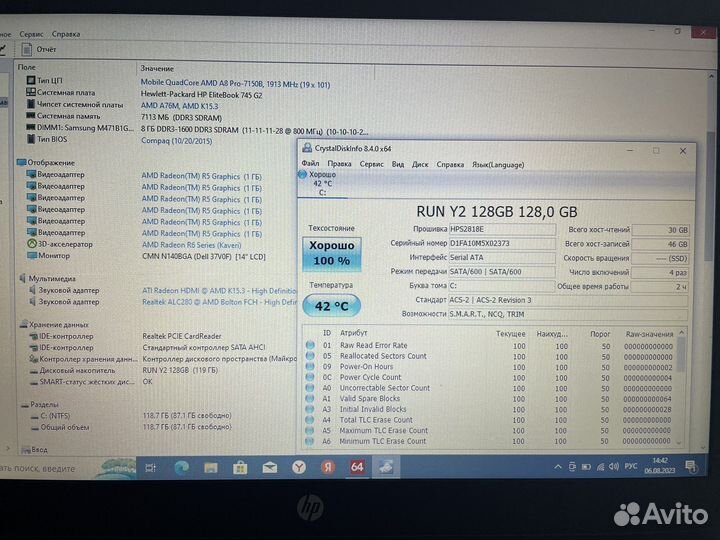Image resolution: width=720 pixels, height=540 pixels.
Task: Open the Вид menu in CrystalDiskInfo
Action: coord(398,164)
